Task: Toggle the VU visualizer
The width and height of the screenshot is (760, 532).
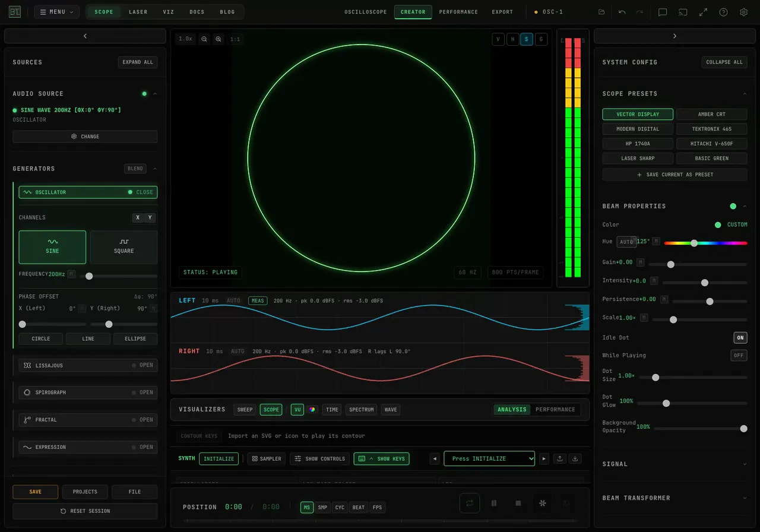Action: click(x=297, y=410)
